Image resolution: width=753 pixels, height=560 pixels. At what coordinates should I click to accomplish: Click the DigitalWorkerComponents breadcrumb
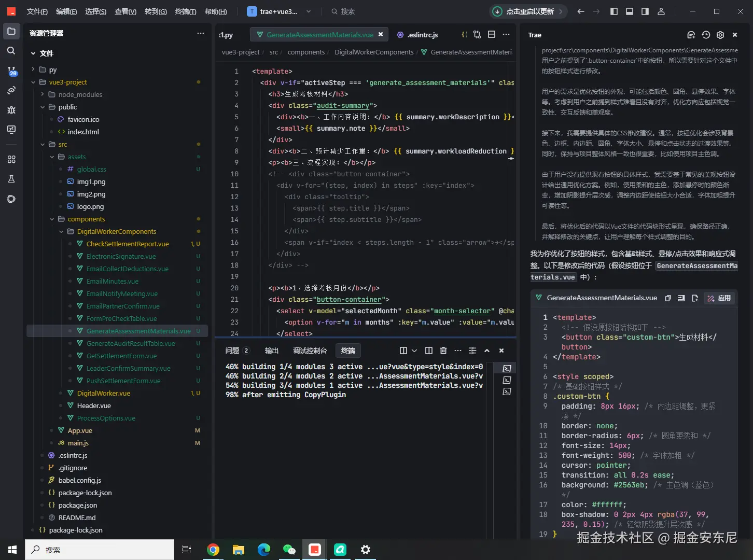pyautogui.click(x=374, y=52)
